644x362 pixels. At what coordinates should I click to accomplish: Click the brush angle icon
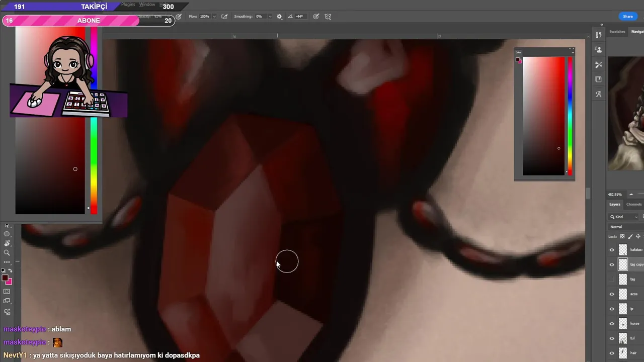[x=290, y=17]
